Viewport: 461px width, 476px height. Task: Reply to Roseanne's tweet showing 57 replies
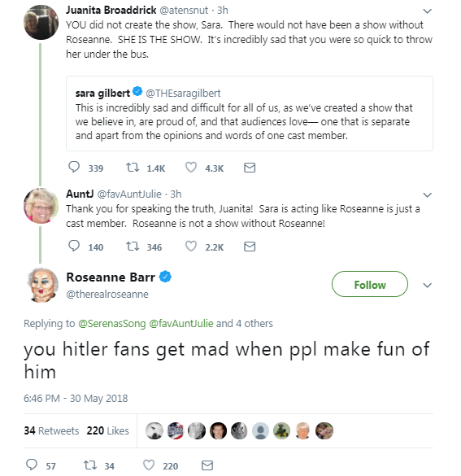coord(32,465)
